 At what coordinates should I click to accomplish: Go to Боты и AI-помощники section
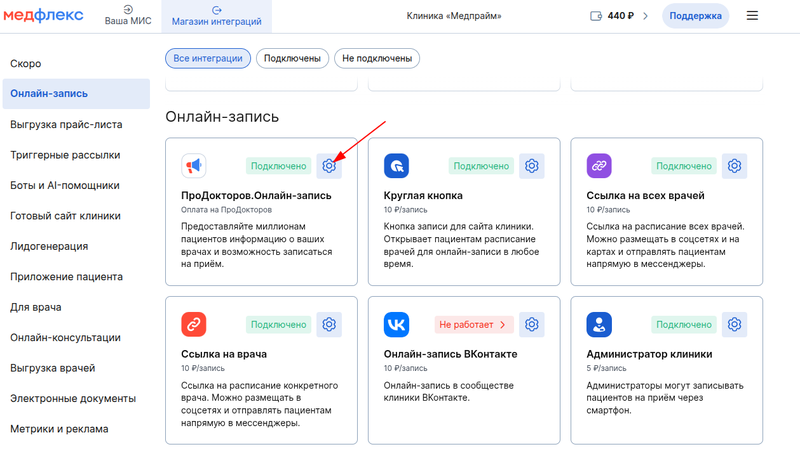pos(65,185)
